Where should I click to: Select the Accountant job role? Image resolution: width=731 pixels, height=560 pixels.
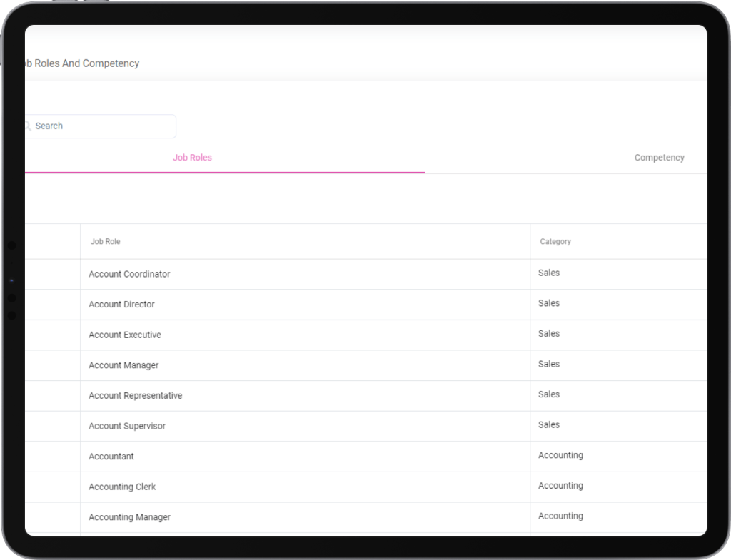(111, 457)
